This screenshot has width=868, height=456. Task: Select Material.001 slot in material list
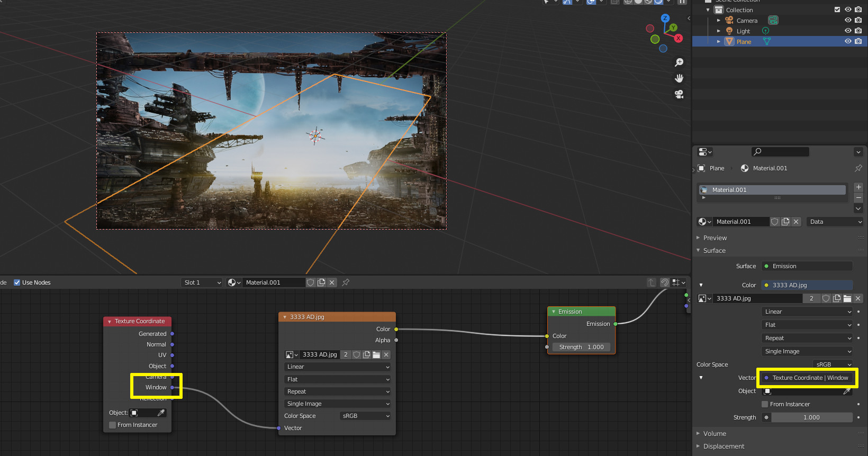point(772,190)
